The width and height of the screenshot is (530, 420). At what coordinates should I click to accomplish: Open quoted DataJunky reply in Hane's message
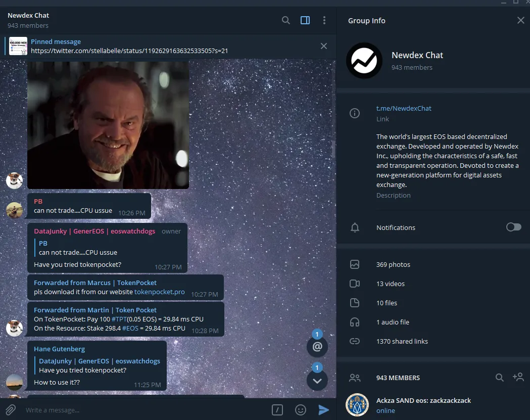click(98, 365)
